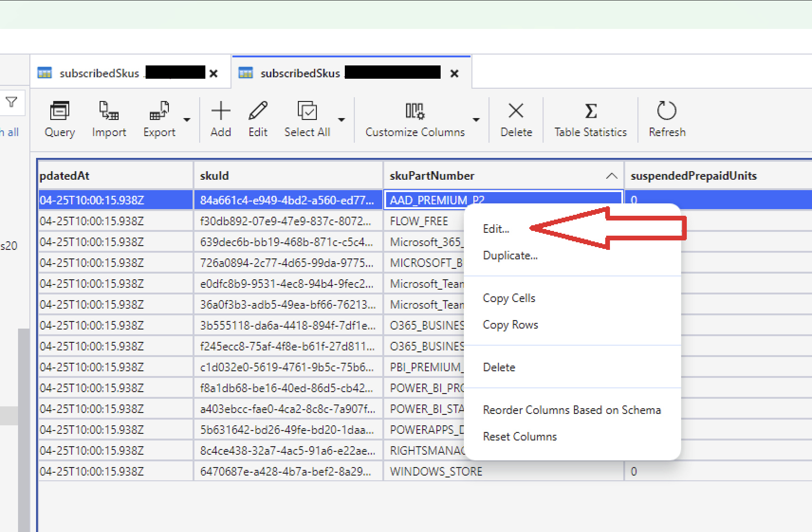Click skuId cell 5b631642-bd26-49fe-bd20-1daa...
The height and width of the screenshot is (532, 812).
pos(288,430)
